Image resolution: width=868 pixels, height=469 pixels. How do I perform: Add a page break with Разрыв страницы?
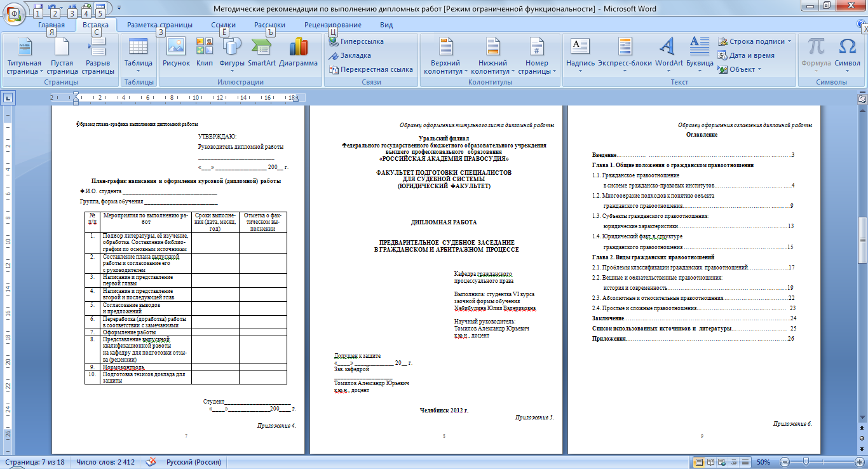(98, 56)
